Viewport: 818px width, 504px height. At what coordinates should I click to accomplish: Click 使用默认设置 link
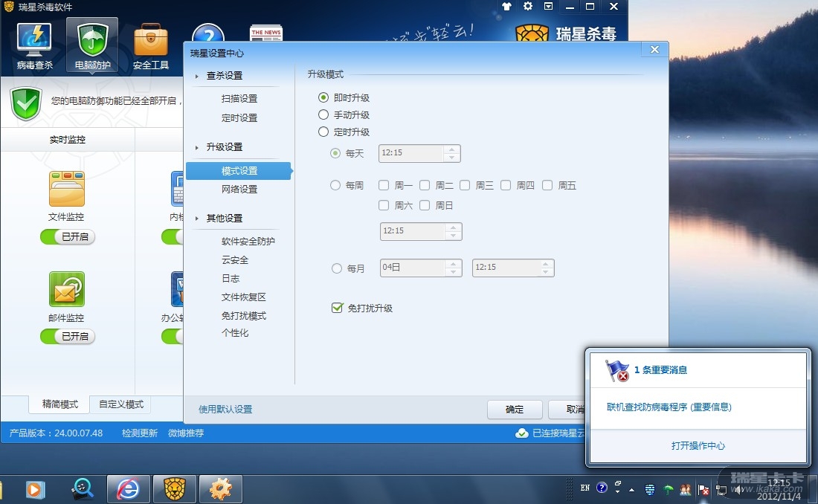(x=225, y=409)
